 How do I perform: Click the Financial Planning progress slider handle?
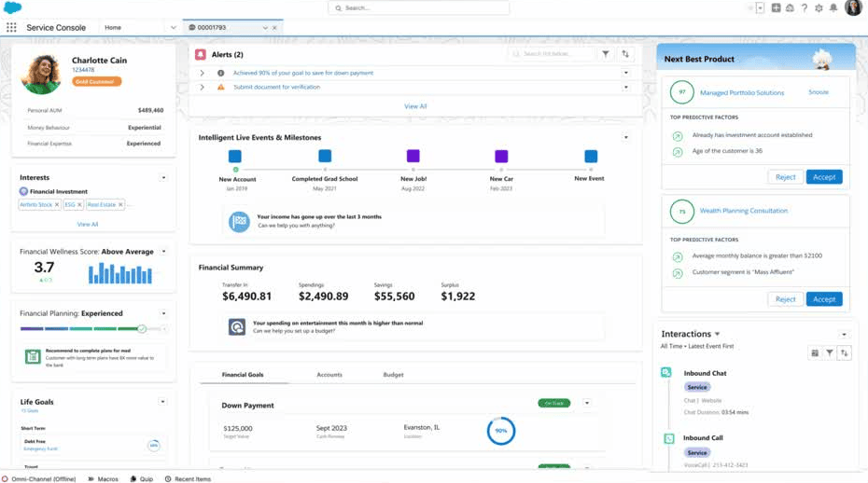(142, 328)
